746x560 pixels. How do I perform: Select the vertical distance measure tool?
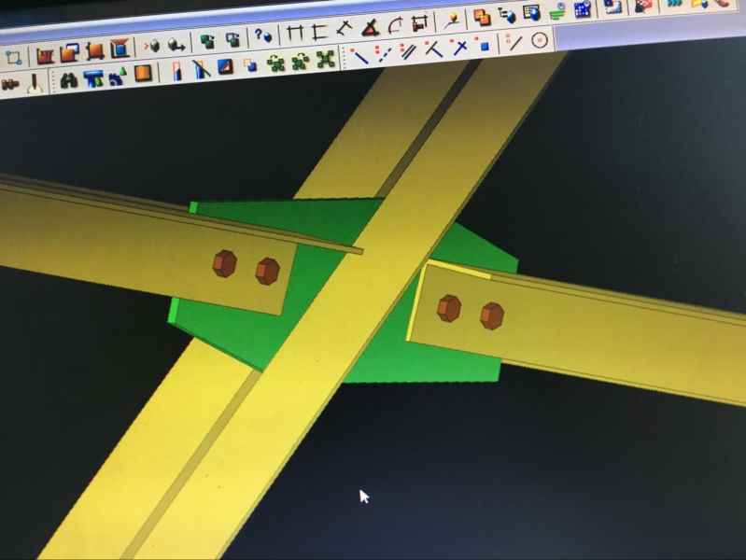[x=320, y=31]
